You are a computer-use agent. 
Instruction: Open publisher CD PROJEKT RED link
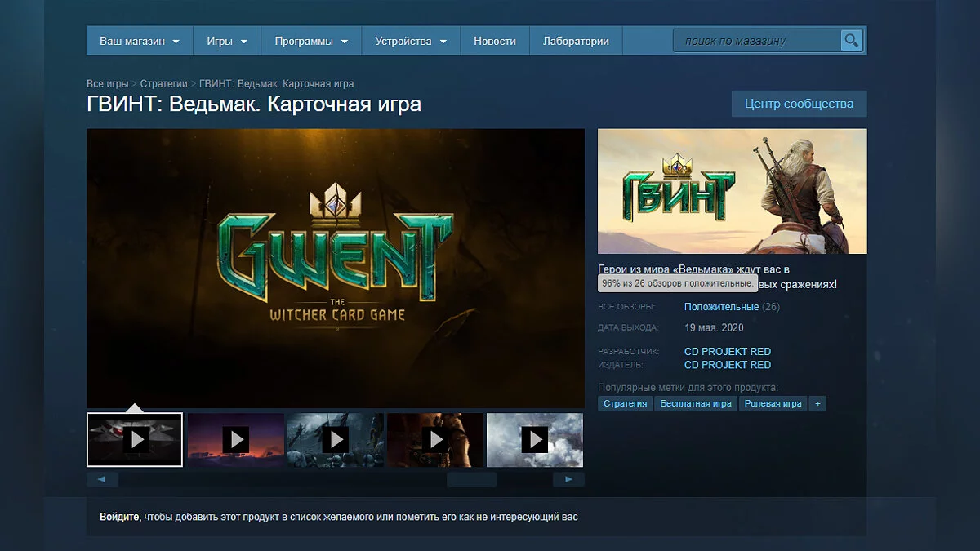click(x=728, y=365)
